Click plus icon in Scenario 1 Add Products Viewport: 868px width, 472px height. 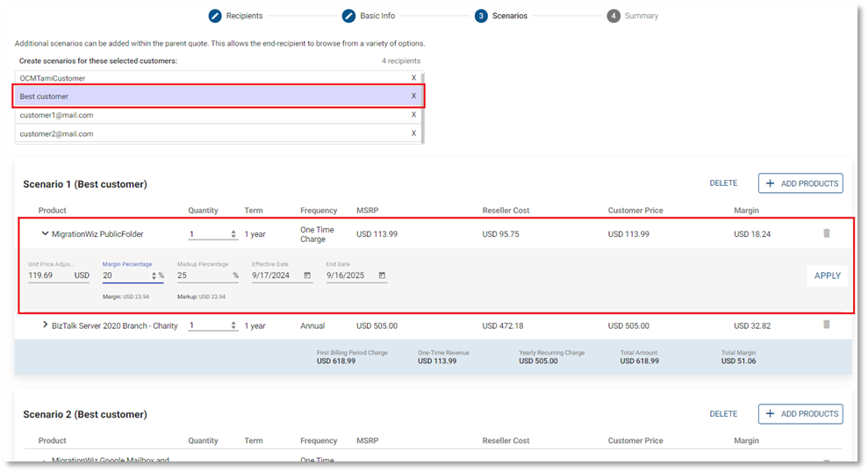tap(770, 183)
